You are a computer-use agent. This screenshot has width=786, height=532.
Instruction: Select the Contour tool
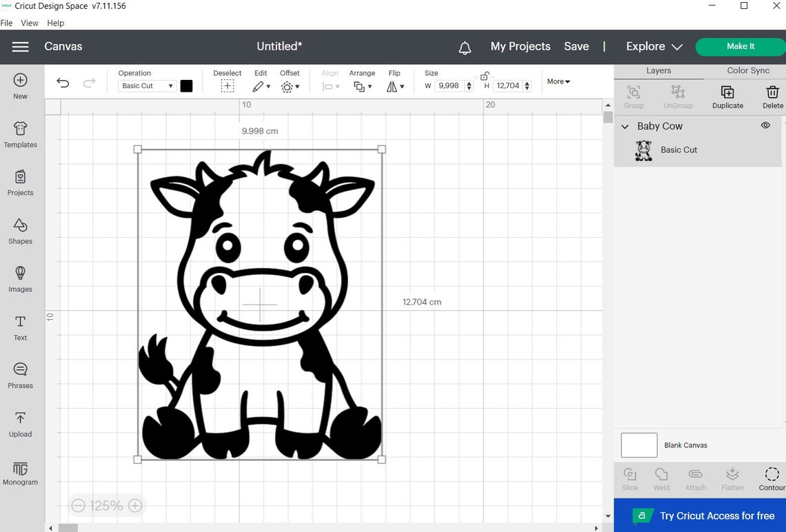coord(772,478)
